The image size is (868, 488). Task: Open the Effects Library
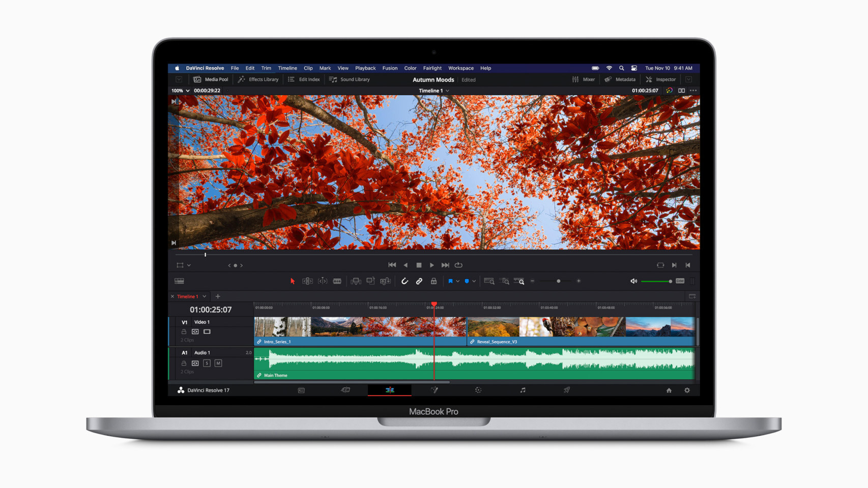(258, 79)
